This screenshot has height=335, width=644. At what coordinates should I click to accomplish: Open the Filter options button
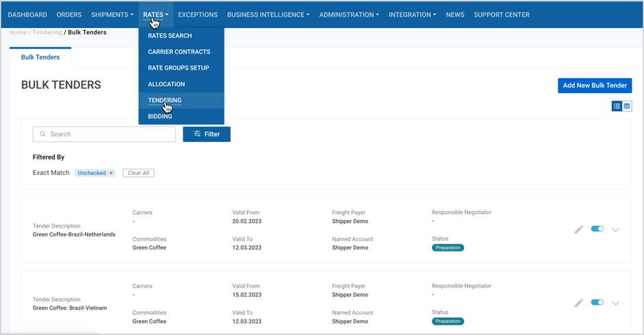[x=207, y=134]
